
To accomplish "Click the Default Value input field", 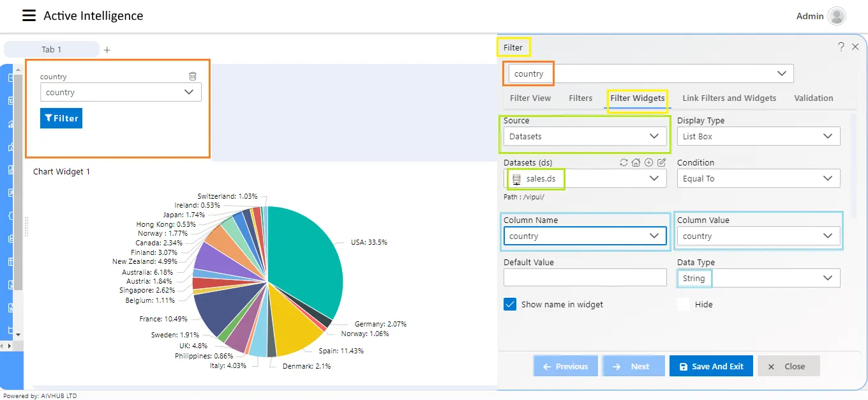I will 585,277.
